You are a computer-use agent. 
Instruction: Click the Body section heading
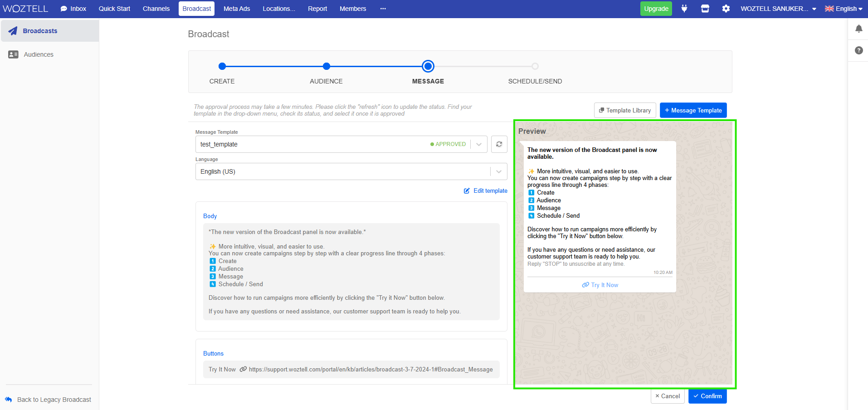pos(210,216)
